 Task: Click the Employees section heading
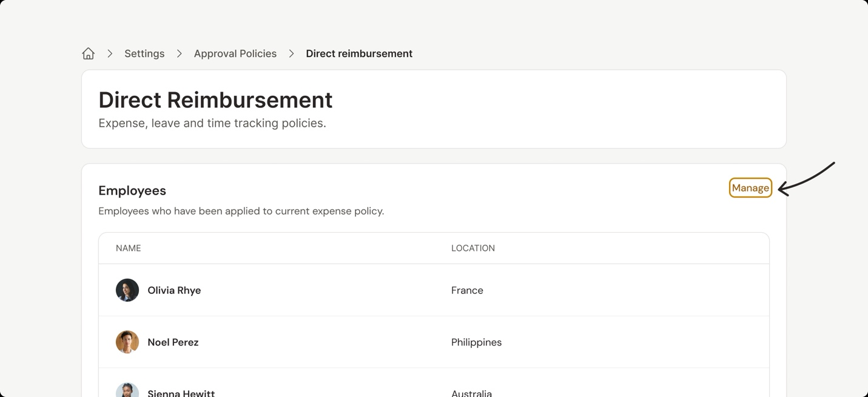[x=132, y=190]
